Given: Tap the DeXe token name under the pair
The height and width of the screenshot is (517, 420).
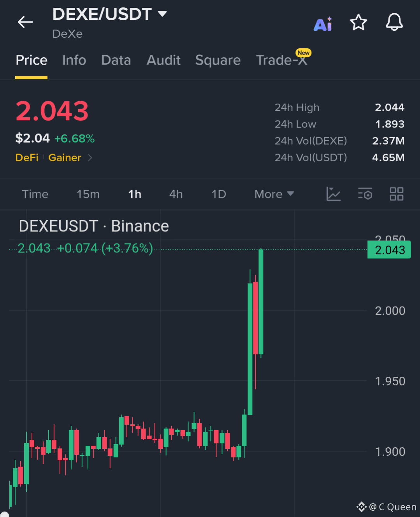Looking at the screenshot, I should [67, 34].
